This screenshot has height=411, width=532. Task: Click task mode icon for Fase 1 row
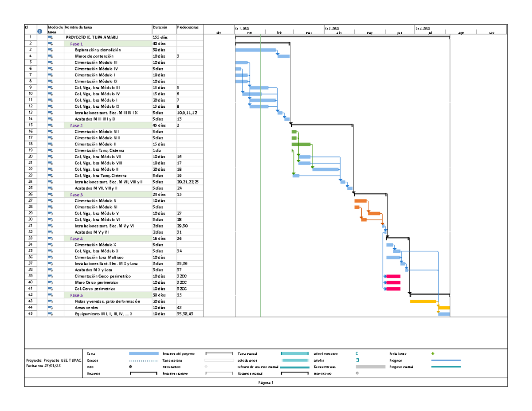click(x=50, y=44)
